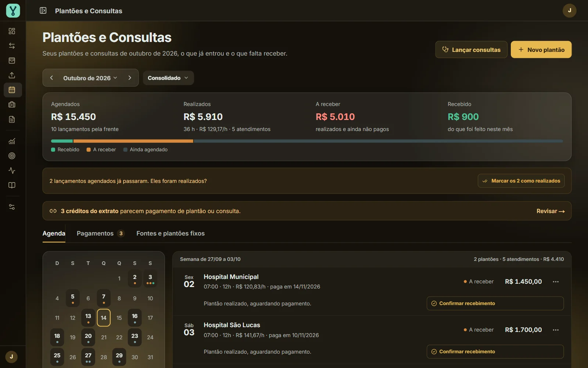
Task: Switch to the Agenda tab
Action: tap(54, 233)
